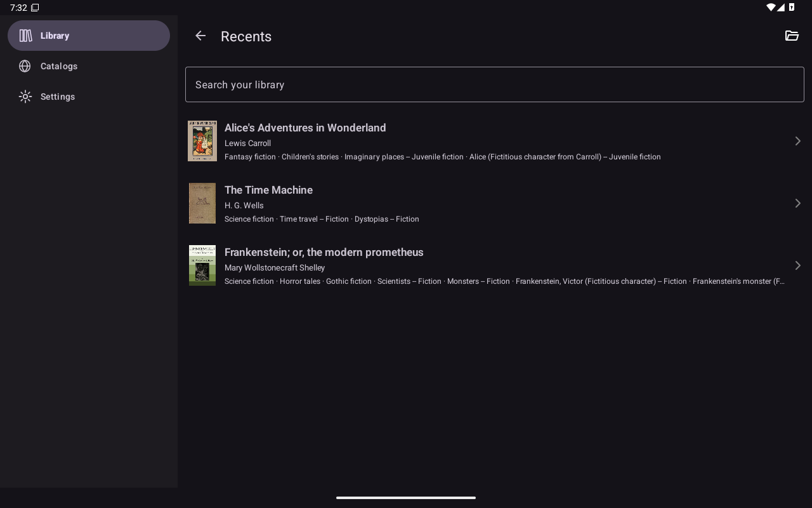Image resolution: width=812 pixels, height=508 pixels.
Task: Open the Settings section
Action: (89, 97)
